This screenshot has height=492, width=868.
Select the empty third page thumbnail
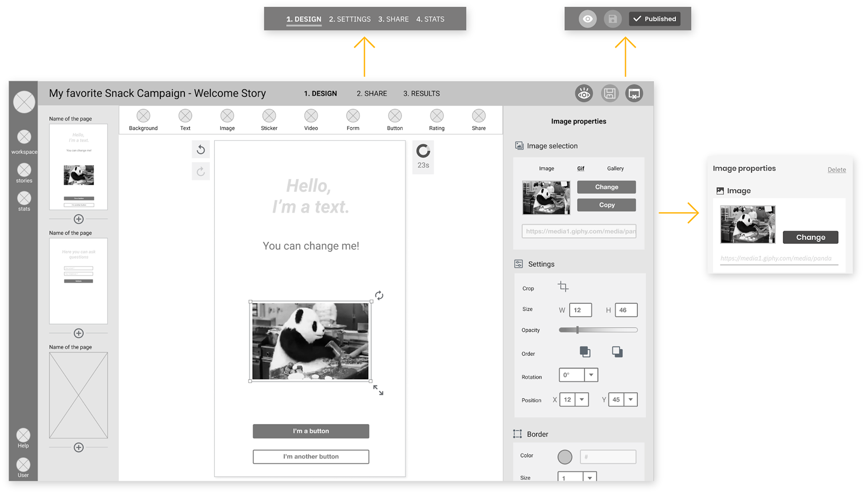[78, 395]
